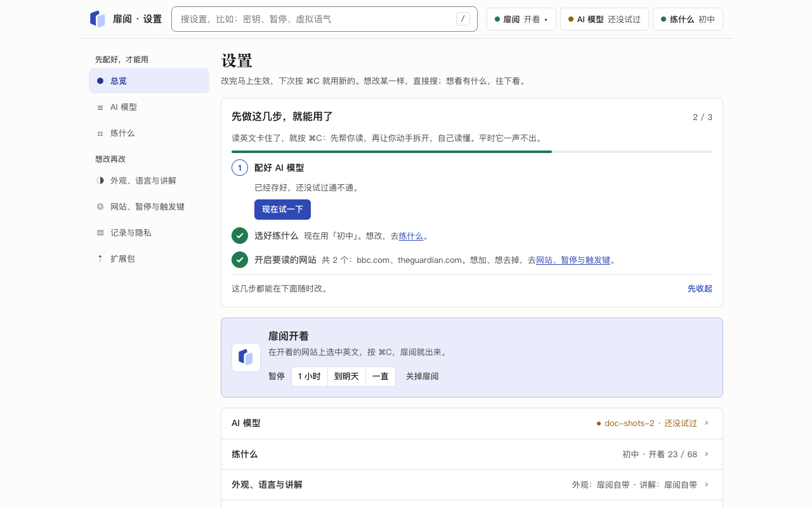Pause 一直
The width and height of the screenshot is (812, 508).
click(x=381, y=377)
